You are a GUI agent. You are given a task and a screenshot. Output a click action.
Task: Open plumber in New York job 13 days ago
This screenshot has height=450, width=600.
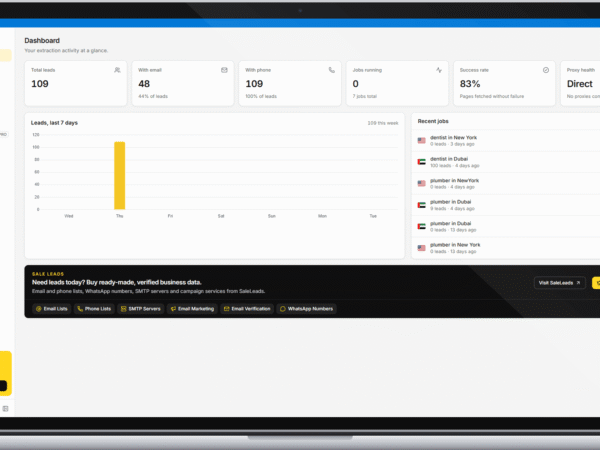pyautogui.click(x=506, y=248)
